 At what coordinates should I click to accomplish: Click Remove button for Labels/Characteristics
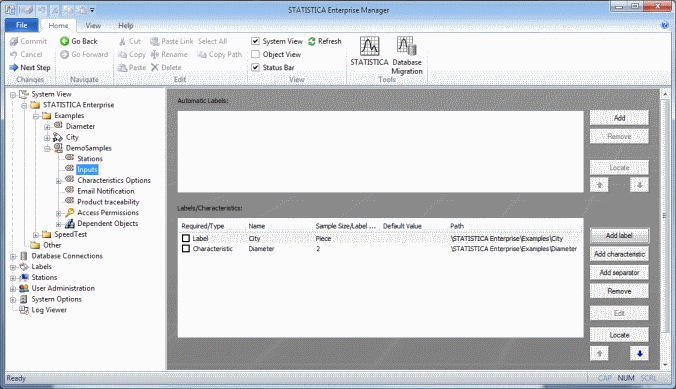[x=619, y=291]
